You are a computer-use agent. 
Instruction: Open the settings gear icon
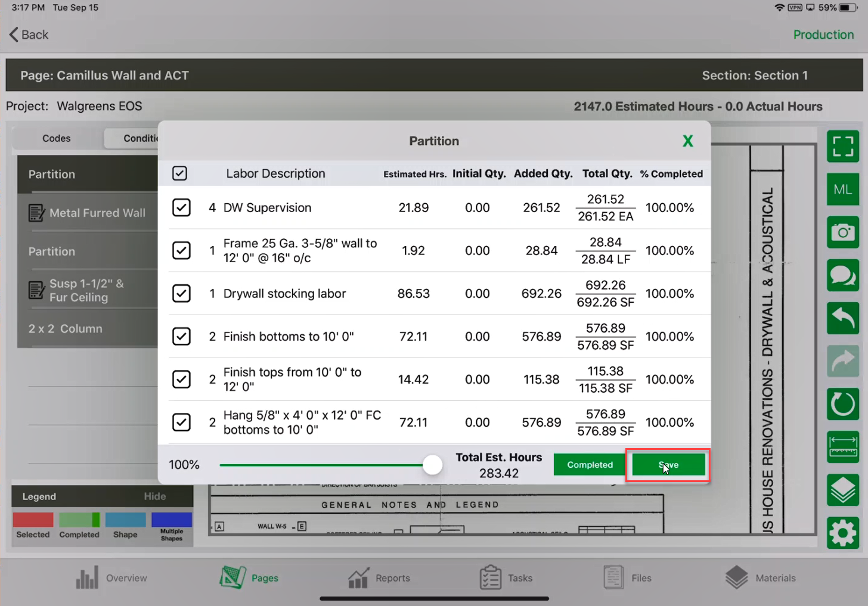point(842,533)
